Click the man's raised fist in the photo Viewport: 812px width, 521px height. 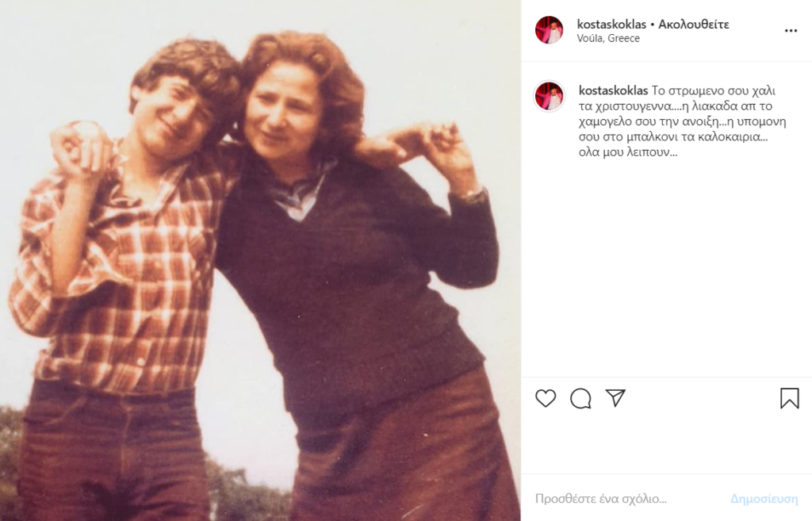(80, 147)
